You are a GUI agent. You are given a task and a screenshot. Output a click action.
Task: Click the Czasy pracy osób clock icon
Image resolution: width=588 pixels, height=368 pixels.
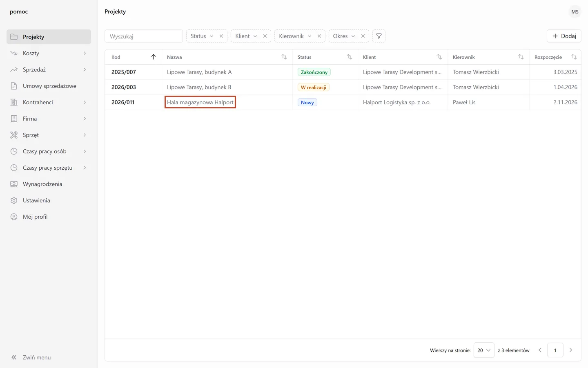(x=14, y=151)
